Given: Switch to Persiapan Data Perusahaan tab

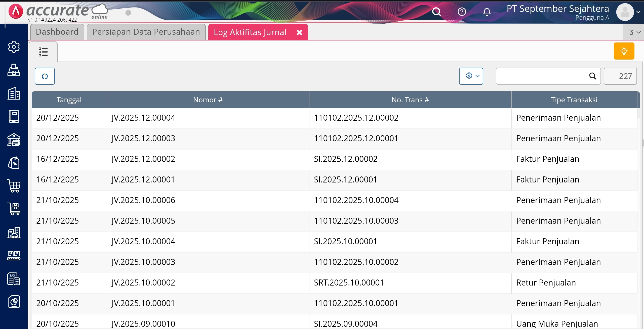Looking at the screenshot, I should point(146,32).
